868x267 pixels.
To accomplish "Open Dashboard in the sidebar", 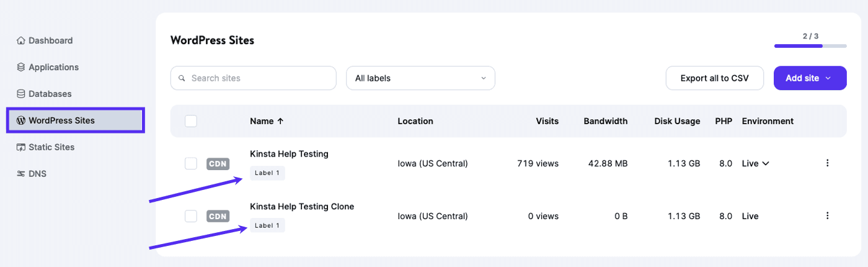I will pyautogui.click(x=45, y=40).
